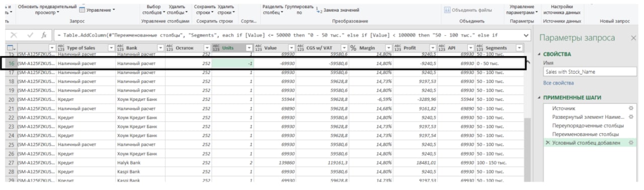Open the Сохранить строки dropdown

tap(205, 10)
